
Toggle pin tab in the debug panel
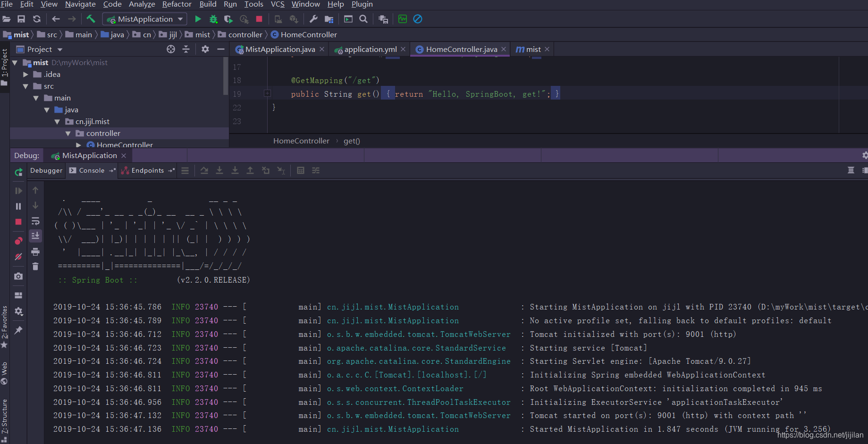pyautogui.click(x=18, y=330)
